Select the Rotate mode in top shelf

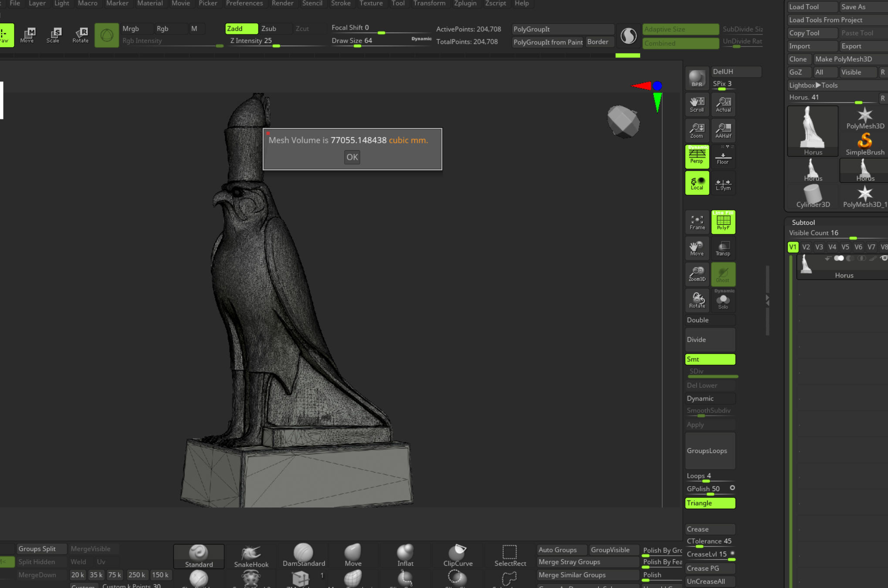tap(80, 35)
